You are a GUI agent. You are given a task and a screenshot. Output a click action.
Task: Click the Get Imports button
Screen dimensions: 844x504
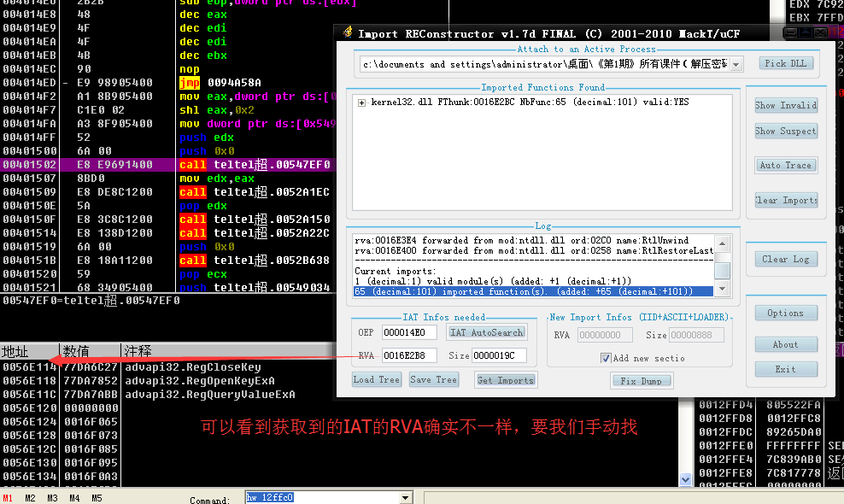coord(506,380)
